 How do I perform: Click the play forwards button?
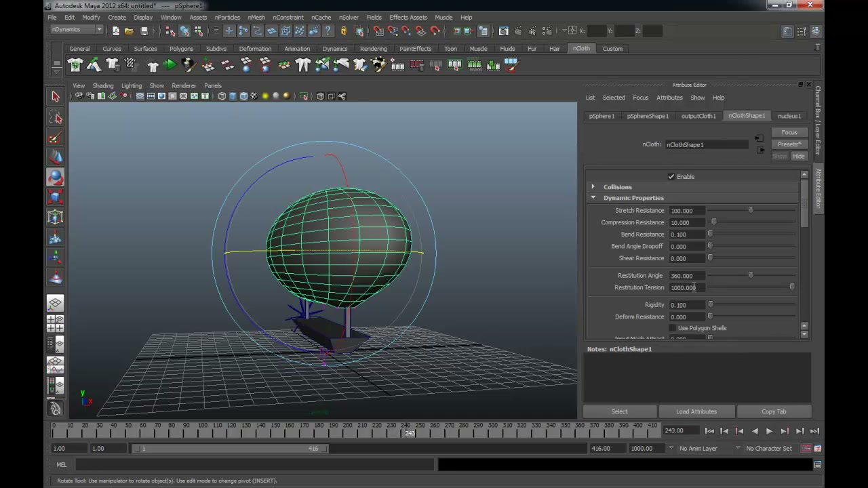[x=769, y=431]
